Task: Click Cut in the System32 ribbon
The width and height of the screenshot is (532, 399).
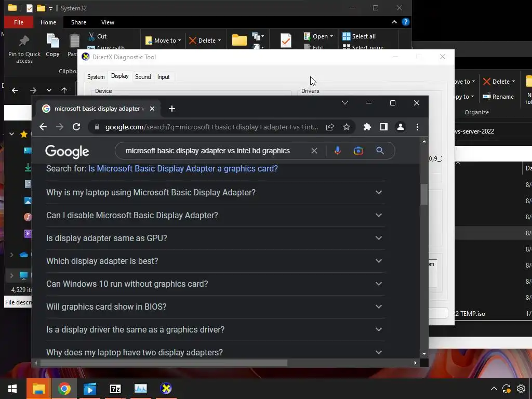Action: [97, 36]
